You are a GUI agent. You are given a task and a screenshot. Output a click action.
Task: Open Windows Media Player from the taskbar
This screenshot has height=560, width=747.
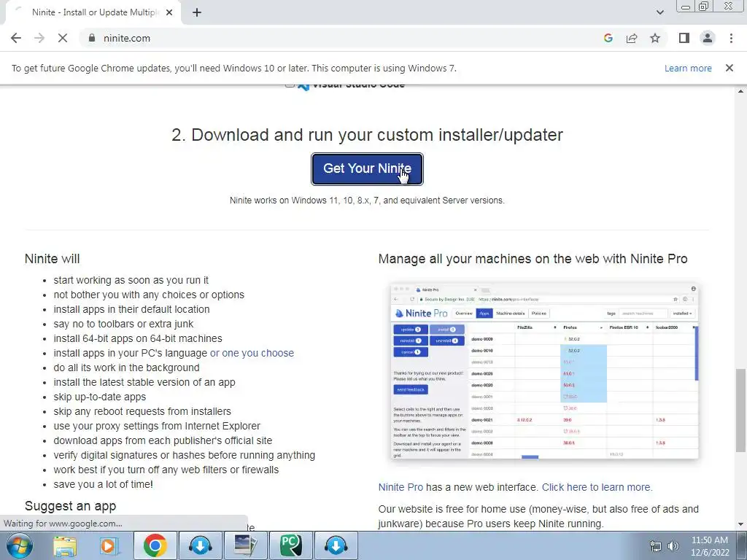[x=108, y=545]
